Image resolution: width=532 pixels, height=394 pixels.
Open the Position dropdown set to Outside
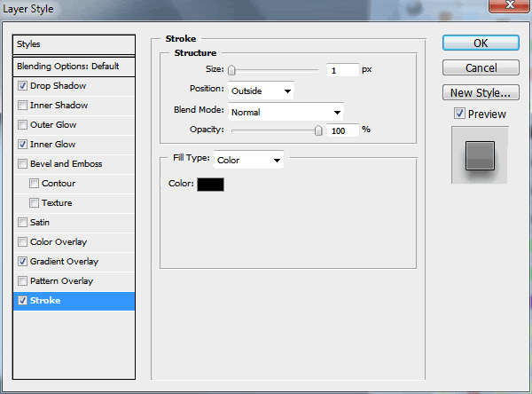pos(261,90)
